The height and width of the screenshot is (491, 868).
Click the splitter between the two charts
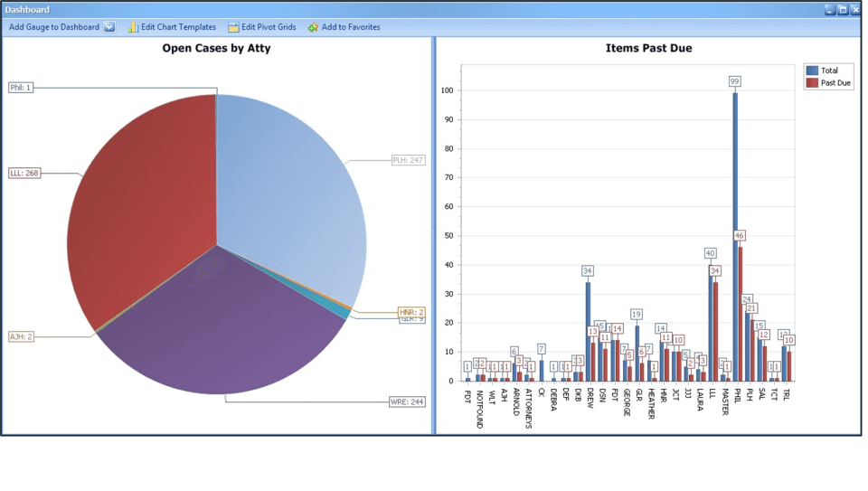pos(434,235)
